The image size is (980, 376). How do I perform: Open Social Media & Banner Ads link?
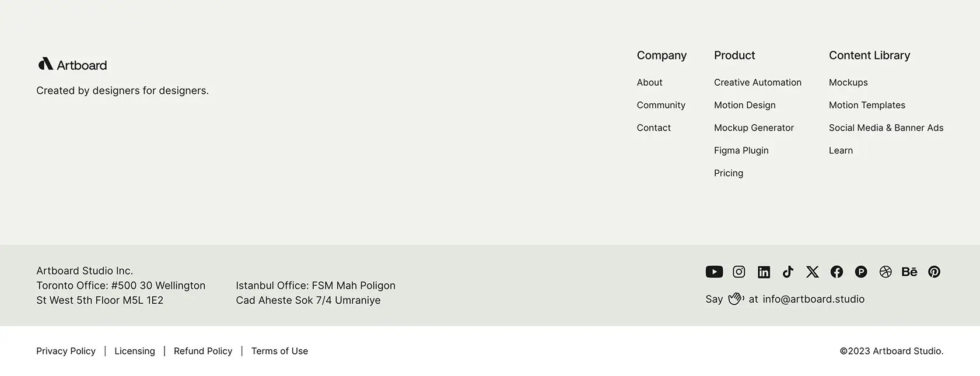pos(885,128)
